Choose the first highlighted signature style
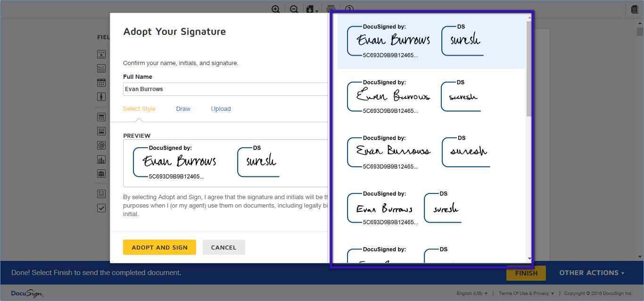Viewport: 644px width, 301px height. 431,41
